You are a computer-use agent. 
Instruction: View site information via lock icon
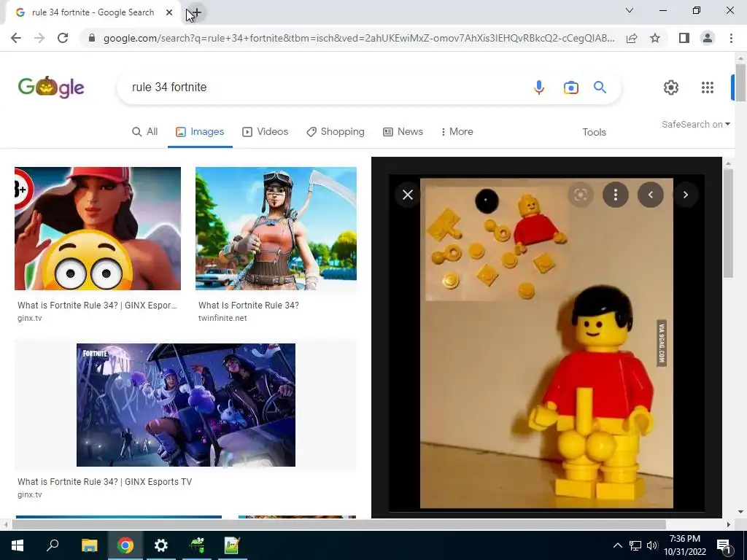91,38
